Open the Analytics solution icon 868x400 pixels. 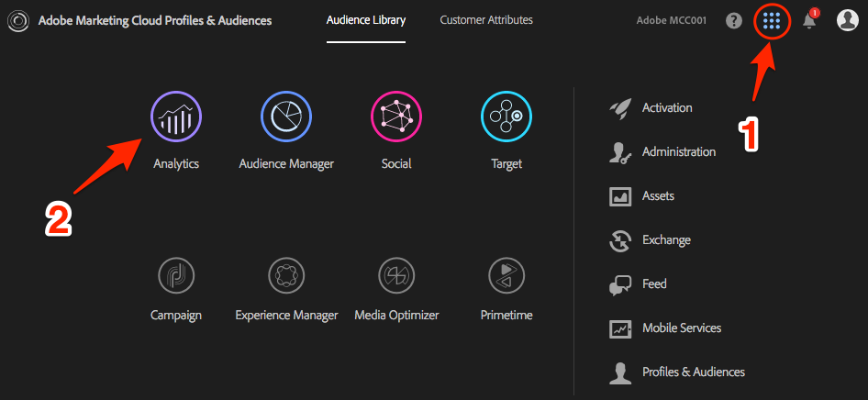pos(176,117)
